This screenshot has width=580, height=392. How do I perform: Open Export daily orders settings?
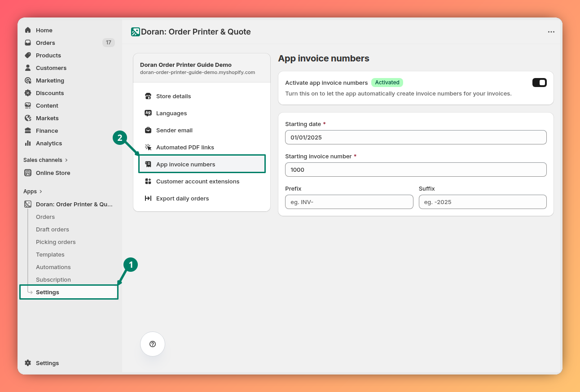(202, 198)
